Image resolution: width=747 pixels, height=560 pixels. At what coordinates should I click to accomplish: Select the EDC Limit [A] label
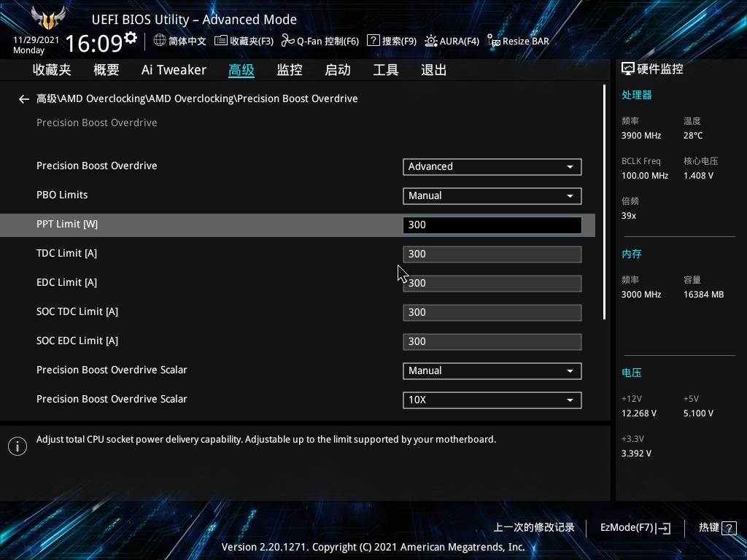coord(66,282)
